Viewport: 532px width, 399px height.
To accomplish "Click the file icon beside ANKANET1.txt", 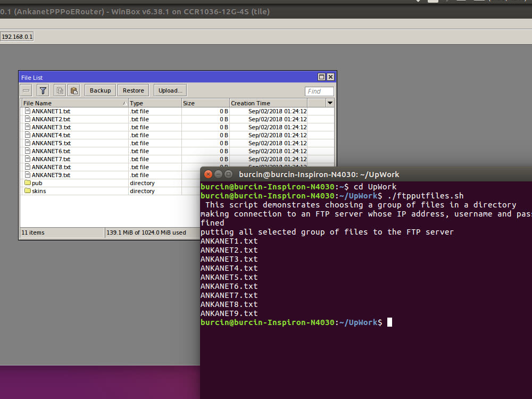I will coord(28,111).
